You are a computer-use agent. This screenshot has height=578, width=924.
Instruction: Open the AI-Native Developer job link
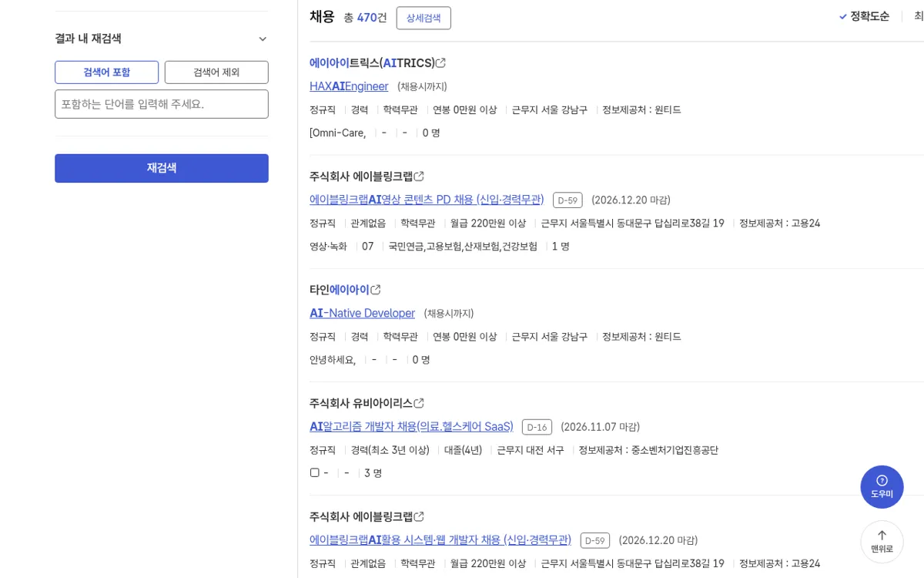click(362, 313)
